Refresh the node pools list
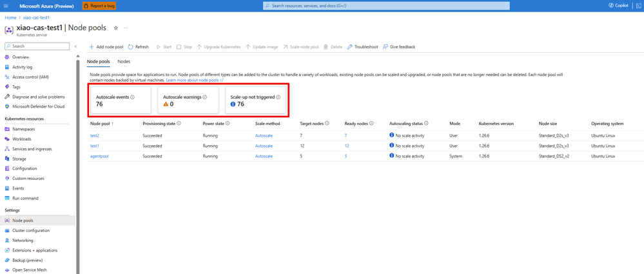 coord(139,47)
